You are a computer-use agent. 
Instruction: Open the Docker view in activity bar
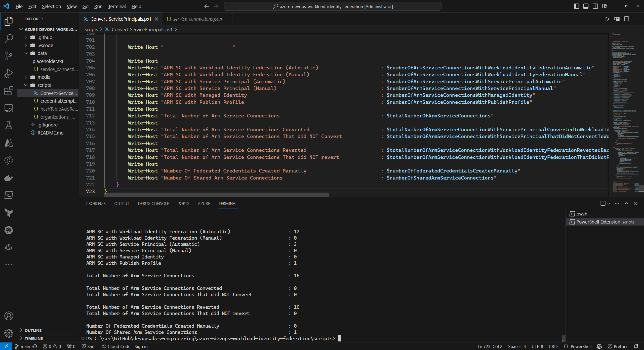click(x=9, y=178)
